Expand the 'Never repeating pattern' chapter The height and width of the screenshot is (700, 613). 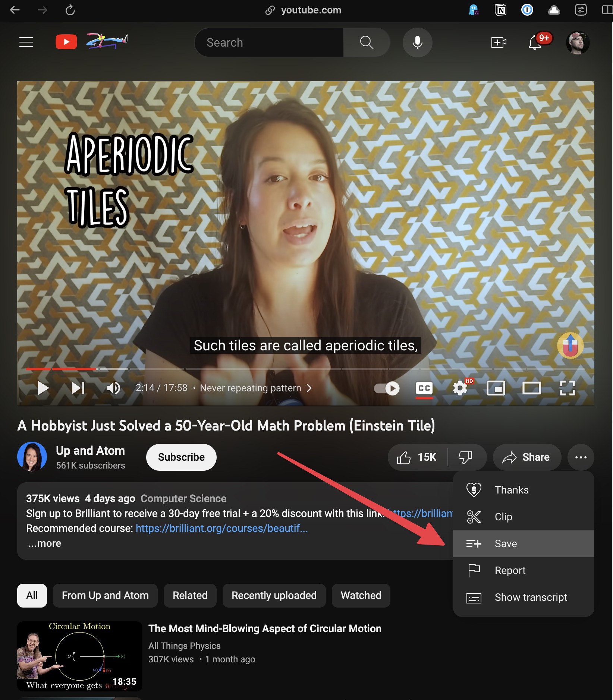256,388
